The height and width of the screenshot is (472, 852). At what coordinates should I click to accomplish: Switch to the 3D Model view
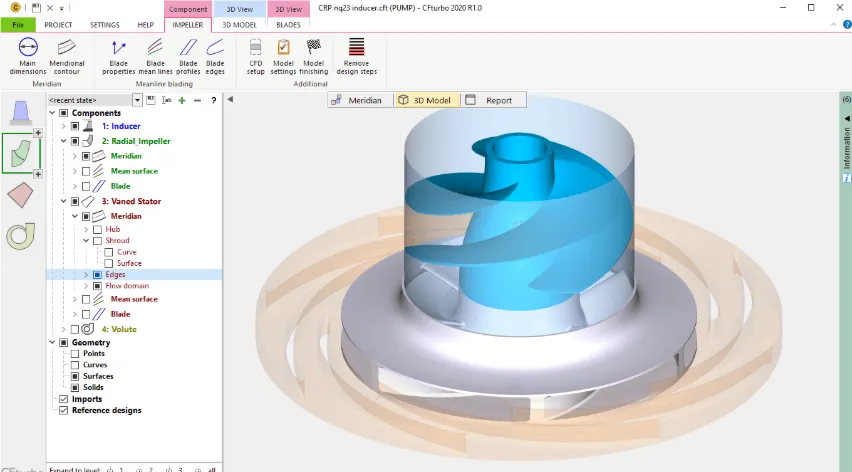pyautogui.click(x=426, y=100)
